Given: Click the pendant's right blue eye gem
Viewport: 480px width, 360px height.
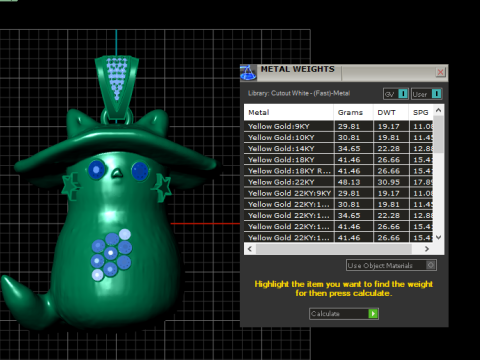Looking at the screenshot, I should tap(140, 171).
